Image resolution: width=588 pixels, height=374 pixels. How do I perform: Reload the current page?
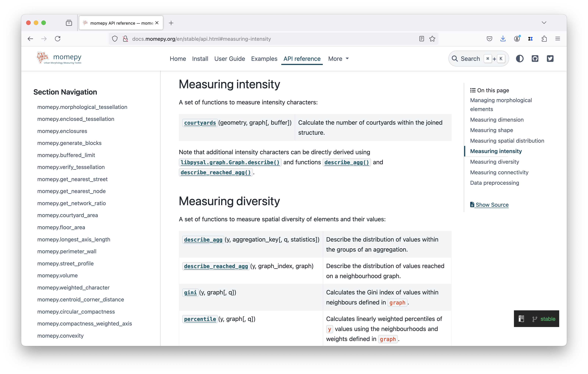[x=58, y=39]
